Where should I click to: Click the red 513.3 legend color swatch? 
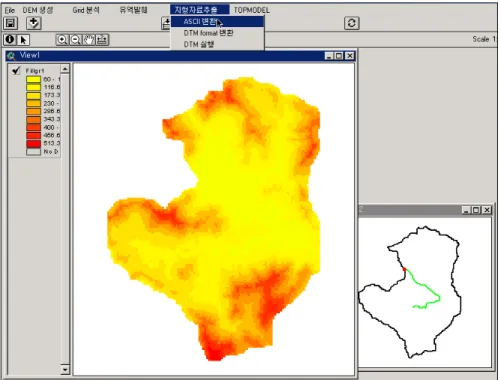[x=34, y=143]
